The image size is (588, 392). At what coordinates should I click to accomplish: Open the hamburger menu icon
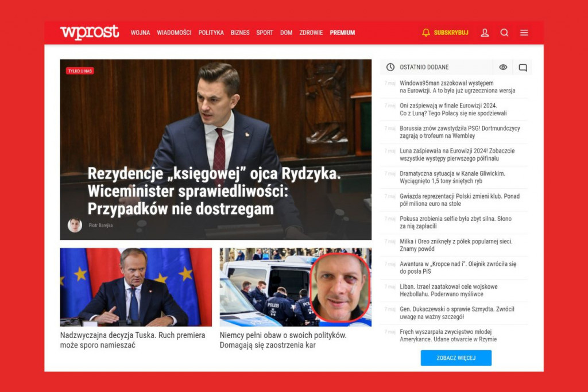524,33
